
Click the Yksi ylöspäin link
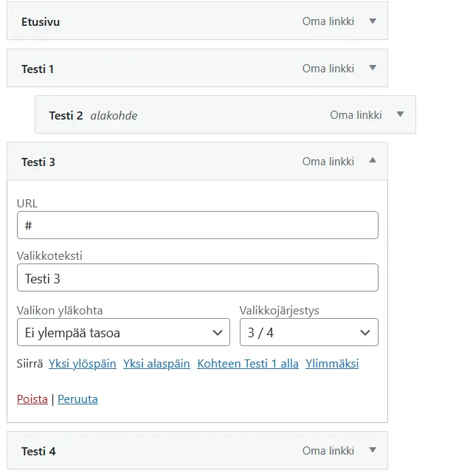[83, 364]
